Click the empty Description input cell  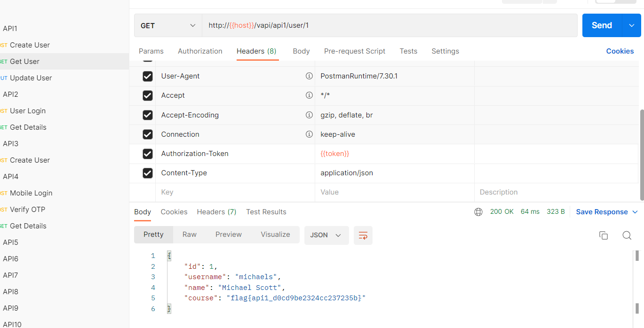pyautogui.click(x=556, y=192)
